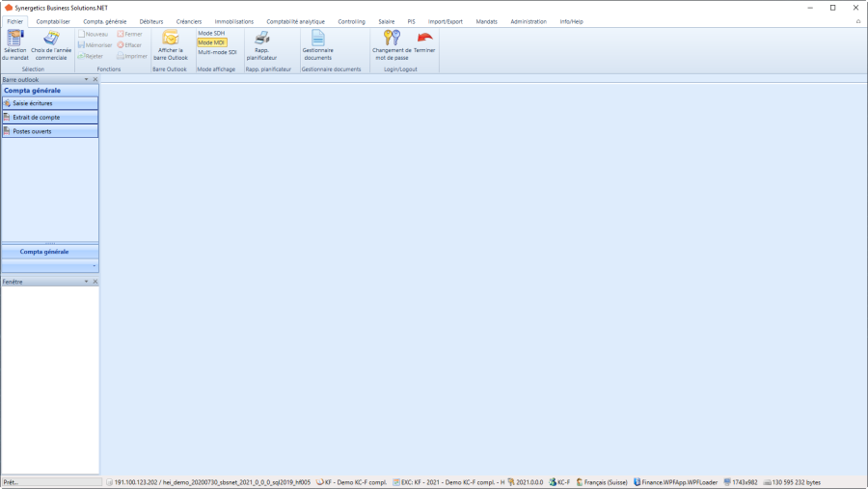
Task: Click the Imprimer function
Action: click(x=132, y=56)
